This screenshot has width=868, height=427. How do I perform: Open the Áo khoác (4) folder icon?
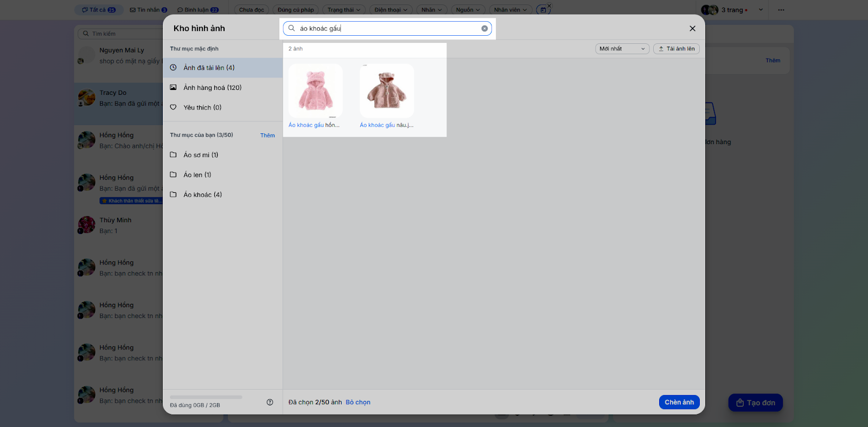click(174, 195)
